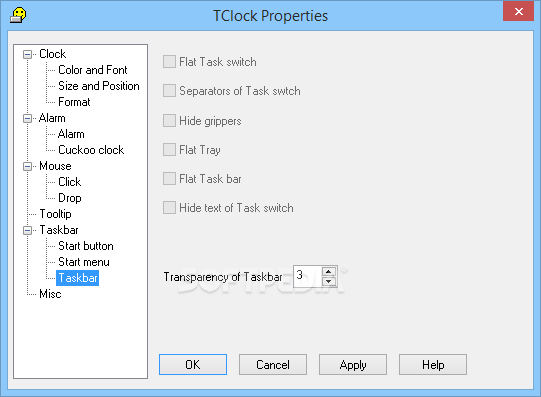This screenshot has height=397, width=541.
Task: Check Hide text of Task switch
Action: (169, 208)
